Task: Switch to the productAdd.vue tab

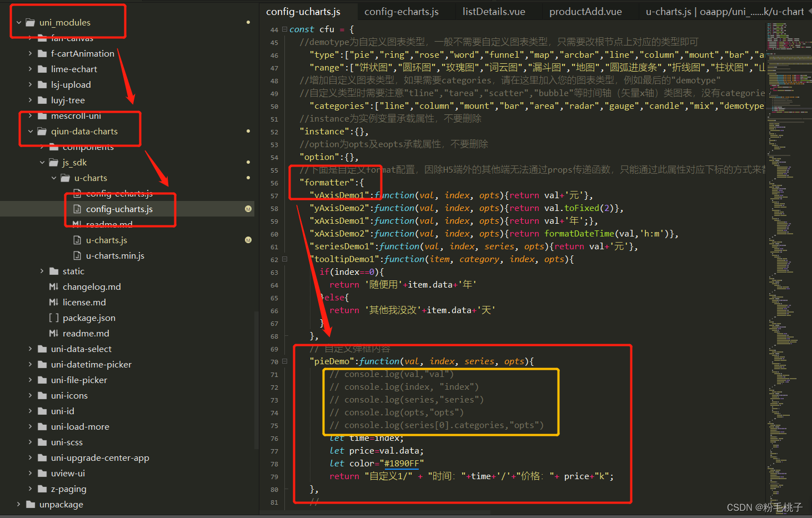Action: pyautogui.click(x=585, y=12)
